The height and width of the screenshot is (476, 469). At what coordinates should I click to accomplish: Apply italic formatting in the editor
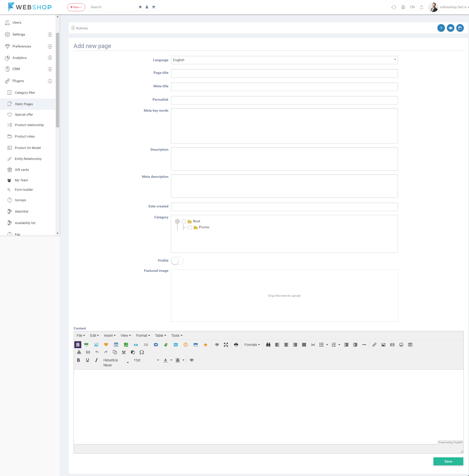[96, 360]
